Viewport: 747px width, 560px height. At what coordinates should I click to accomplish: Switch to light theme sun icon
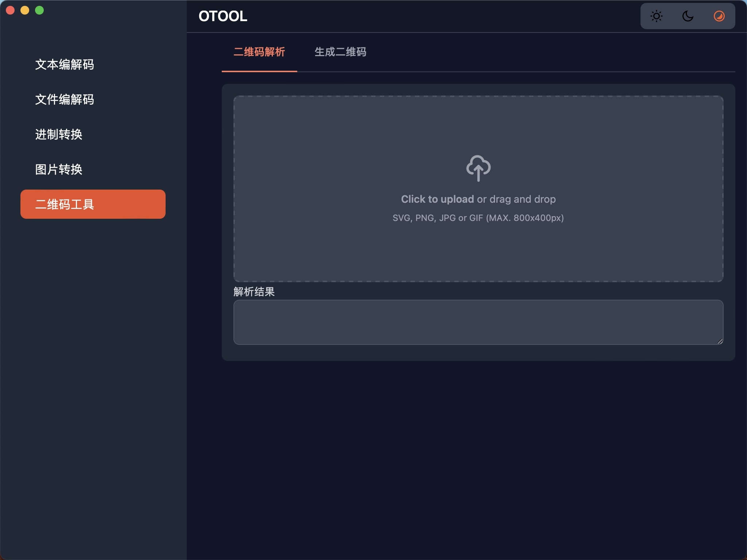click(656, 16)
